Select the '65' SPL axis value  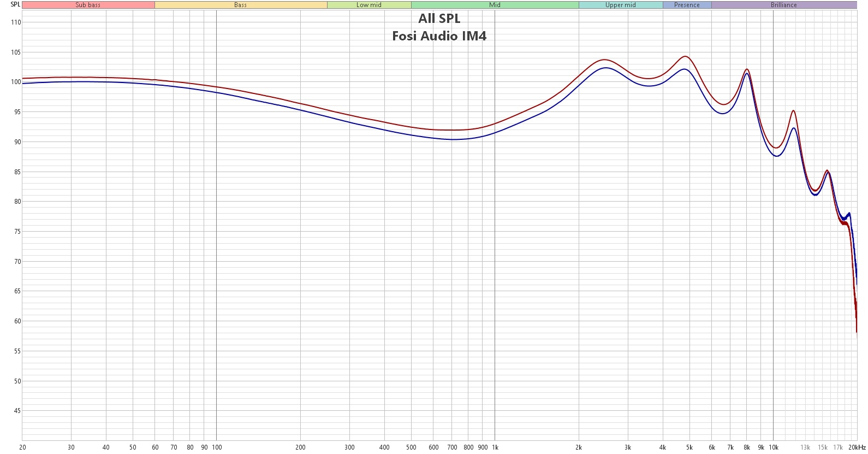17,291
